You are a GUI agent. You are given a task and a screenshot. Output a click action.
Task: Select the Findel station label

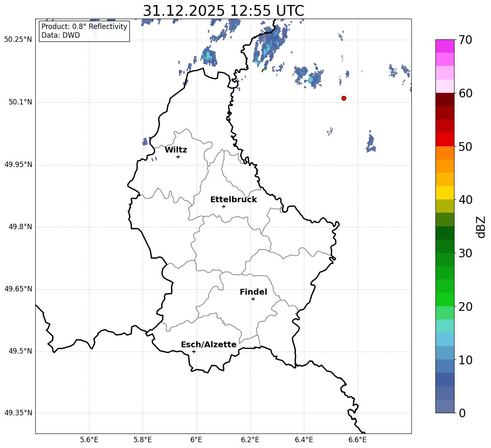253,292
